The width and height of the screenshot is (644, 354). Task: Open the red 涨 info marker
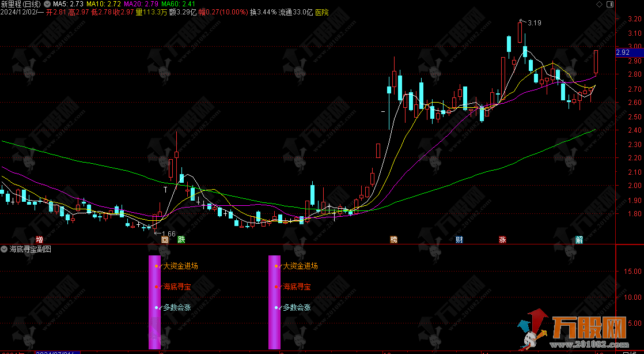tap(502, 240)
